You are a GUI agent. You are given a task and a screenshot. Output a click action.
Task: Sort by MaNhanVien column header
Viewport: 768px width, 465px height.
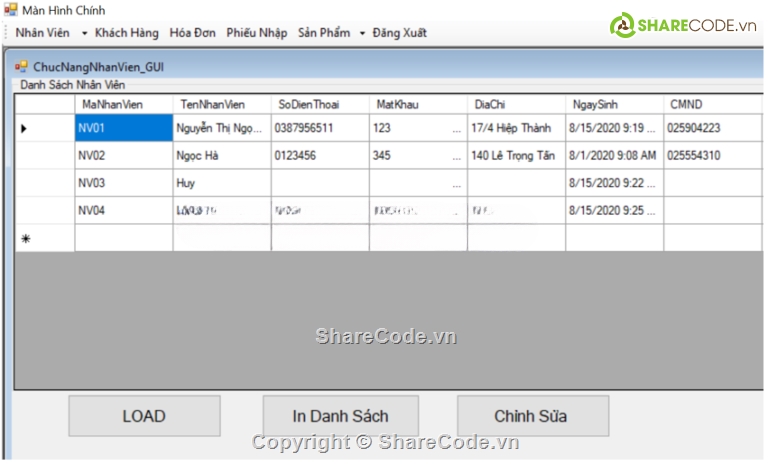[x=124, y=104]
